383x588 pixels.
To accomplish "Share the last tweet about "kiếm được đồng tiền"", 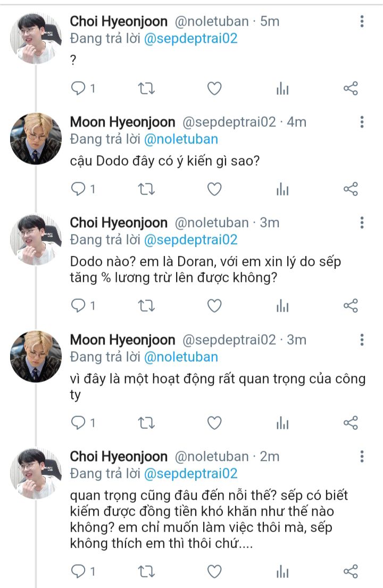I will [351, 571].
